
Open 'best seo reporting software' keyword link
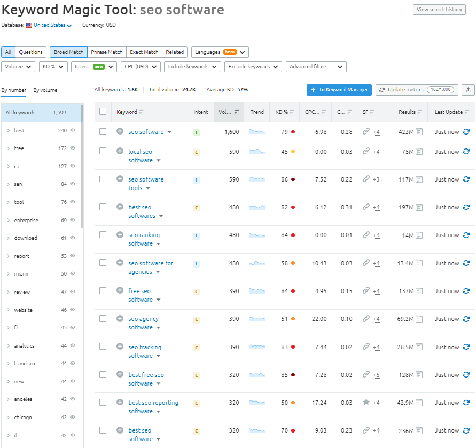(153, 407)
